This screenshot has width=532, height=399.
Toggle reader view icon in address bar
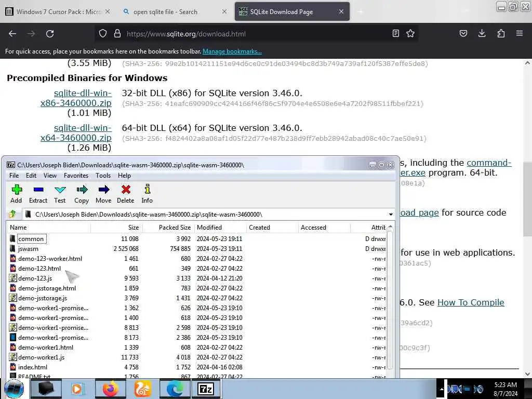[x=395, y=34]
